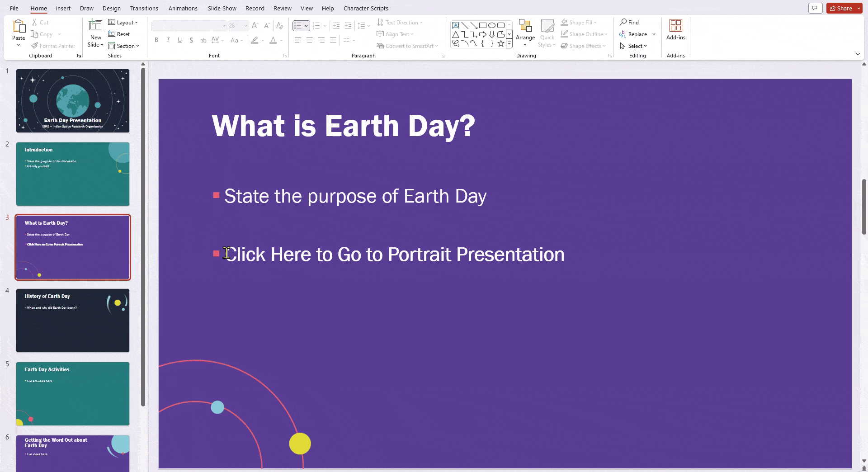The image size is (868, 472).
Task: Select the Text Box shape tool
Action: click(x=455, y=25)
